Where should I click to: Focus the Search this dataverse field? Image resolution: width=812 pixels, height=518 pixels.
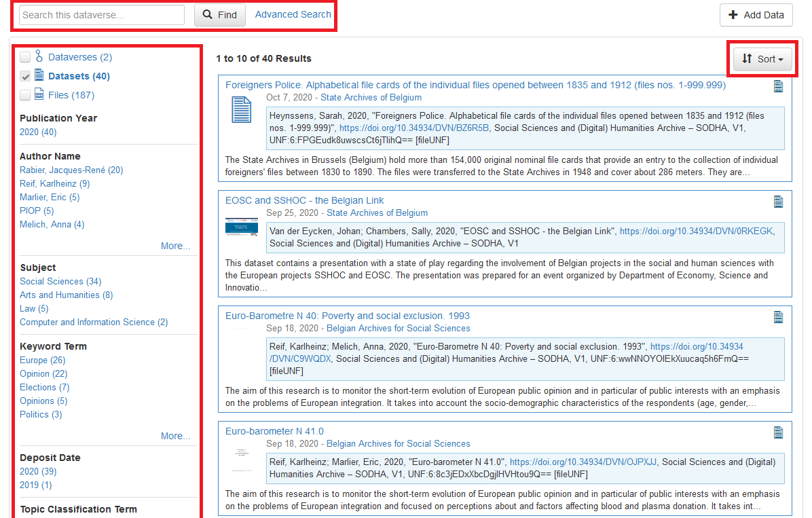(x=102, y=15)
